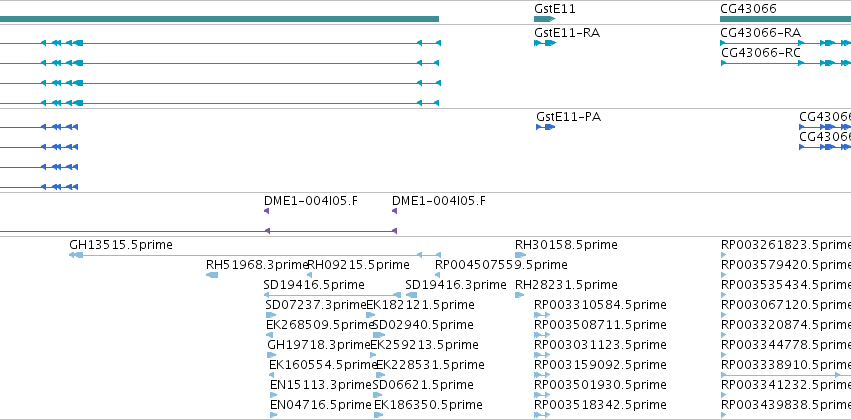Open the RP003579420.5prime label
The width and height of the screenshot is (851, 420).
(x=785, y=265)
